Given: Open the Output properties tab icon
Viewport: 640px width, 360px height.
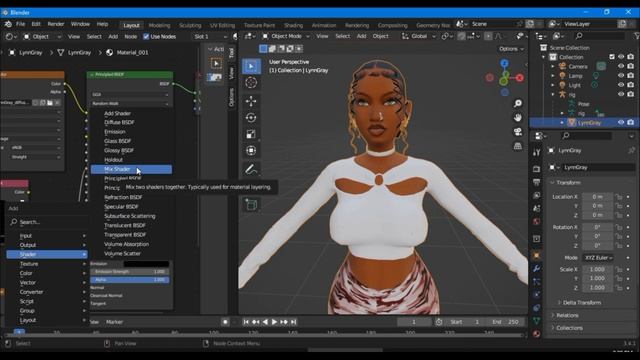Looking at the screenshot, I should 536,182.
